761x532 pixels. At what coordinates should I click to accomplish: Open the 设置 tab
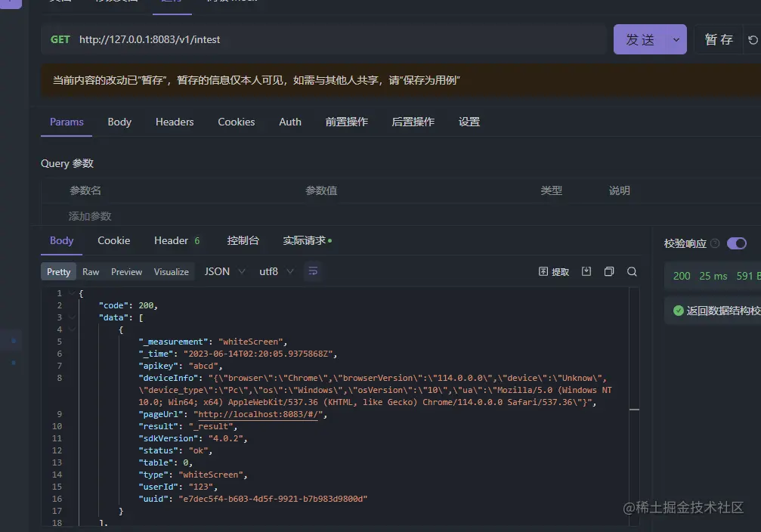(x=469, y=122)
